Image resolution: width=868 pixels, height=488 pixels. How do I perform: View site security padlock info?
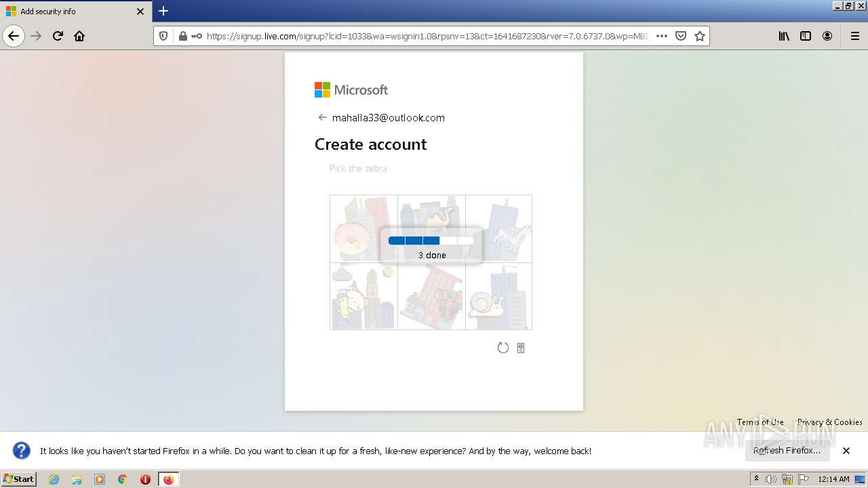pos(182,36)
